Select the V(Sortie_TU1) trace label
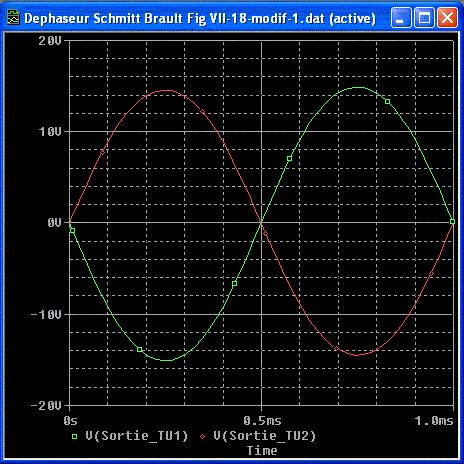Viewport: 464px width, 464px height. pos(137,436)
